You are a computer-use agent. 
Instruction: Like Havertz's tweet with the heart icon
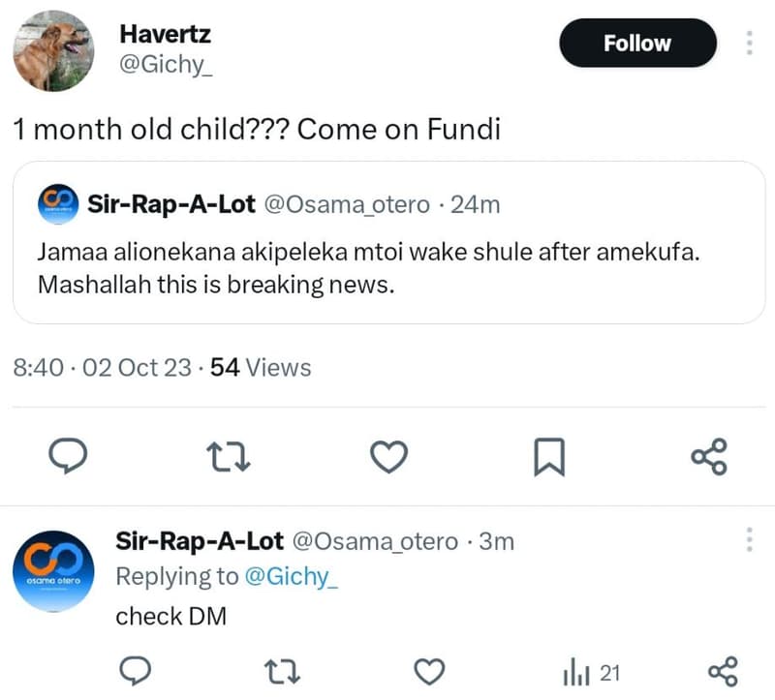388,455
